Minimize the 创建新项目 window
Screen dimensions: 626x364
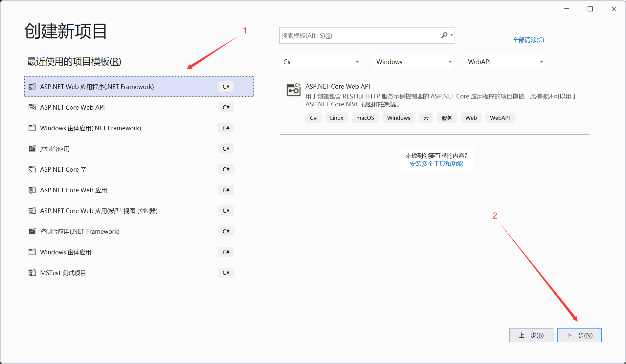(x=567, y=9)
